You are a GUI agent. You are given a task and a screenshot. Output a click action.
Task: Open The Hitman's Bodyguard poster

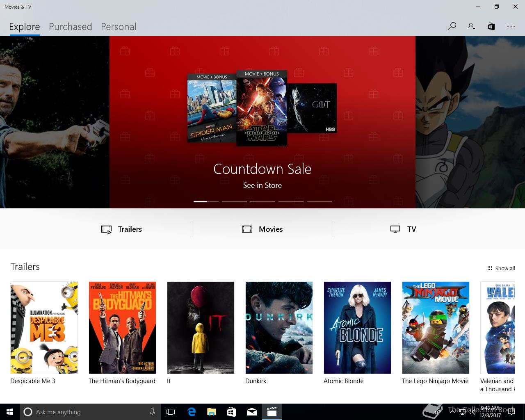122,327
